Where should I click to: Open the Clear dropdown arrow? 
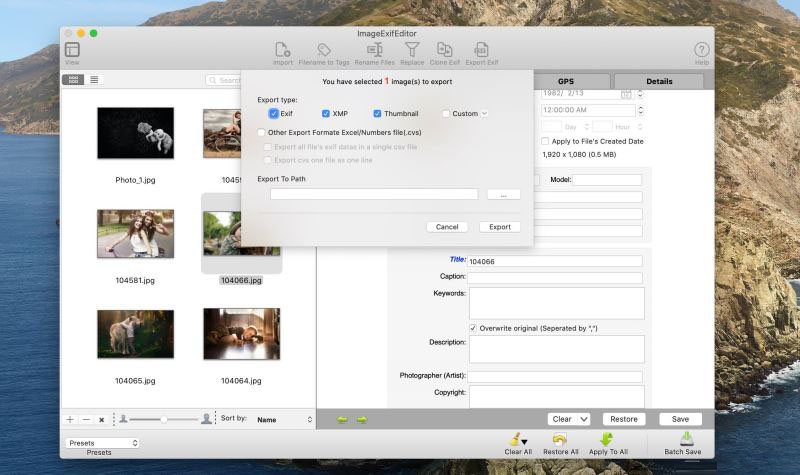pos(584,419)
